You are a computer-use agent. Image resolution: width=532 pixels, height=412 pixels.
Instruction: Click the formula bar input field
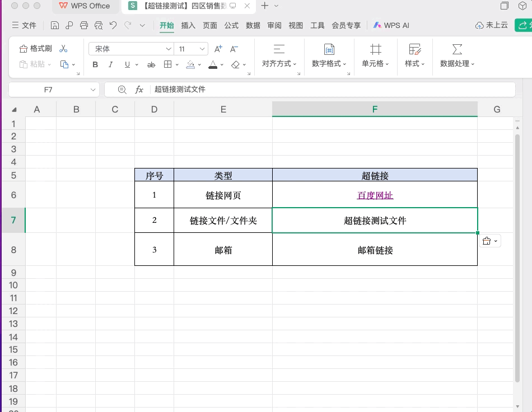[333, 90]
